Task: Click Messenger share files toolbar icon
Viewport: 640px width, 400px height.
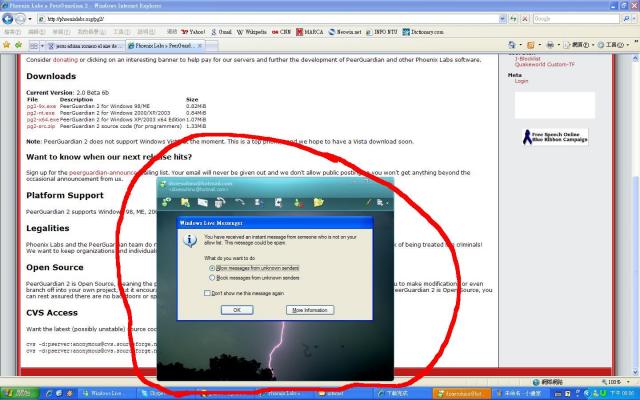Action: [185, 202]
